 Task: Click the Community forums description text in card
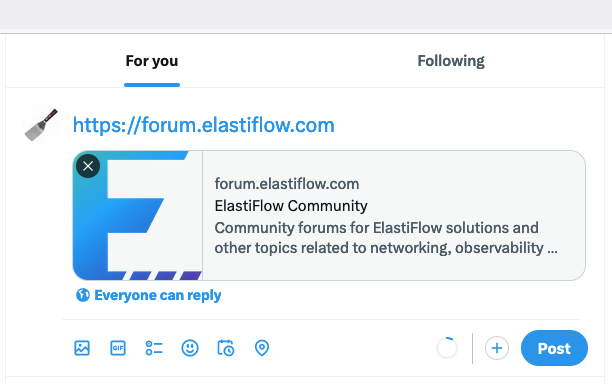coord(386,238)
